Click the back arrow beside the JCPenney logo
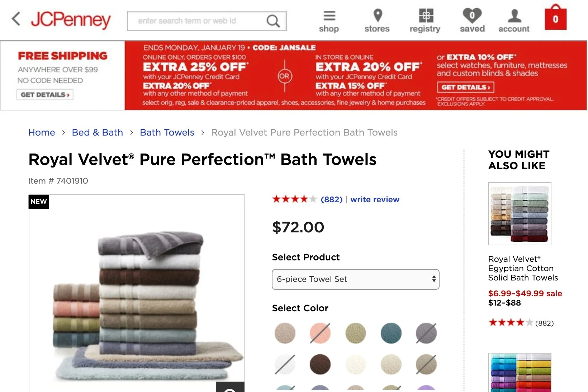This screenshot has width=588, height=392. click(16, 19)
